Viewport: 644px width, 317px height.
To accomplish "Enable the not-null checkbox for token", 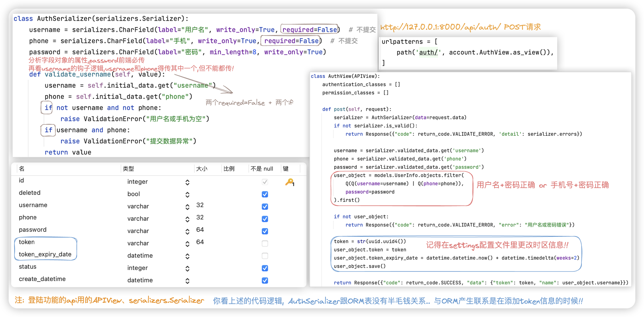I will pyautogui.click(x=265, y=243).
